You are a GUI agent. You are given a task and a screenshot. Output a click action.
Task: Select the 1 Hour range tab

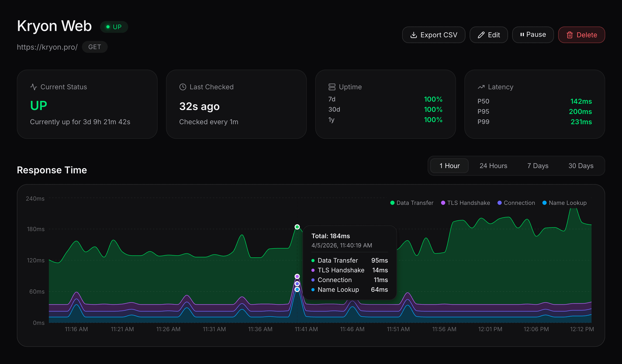[450, 166]
